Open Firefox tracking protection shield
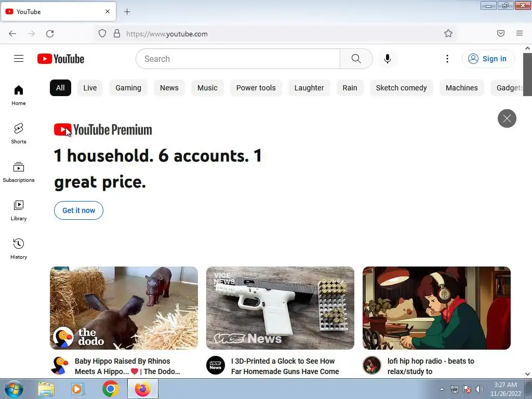Screen dimensions: 532x399 pyautogui.click(x=102, y=34)
